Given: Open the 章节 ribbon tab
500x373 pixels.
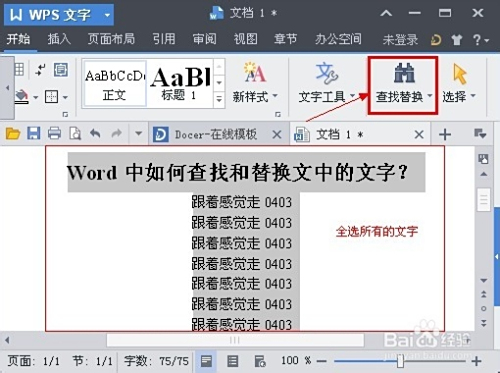Looking at the screenshot, I should [285, 39].
